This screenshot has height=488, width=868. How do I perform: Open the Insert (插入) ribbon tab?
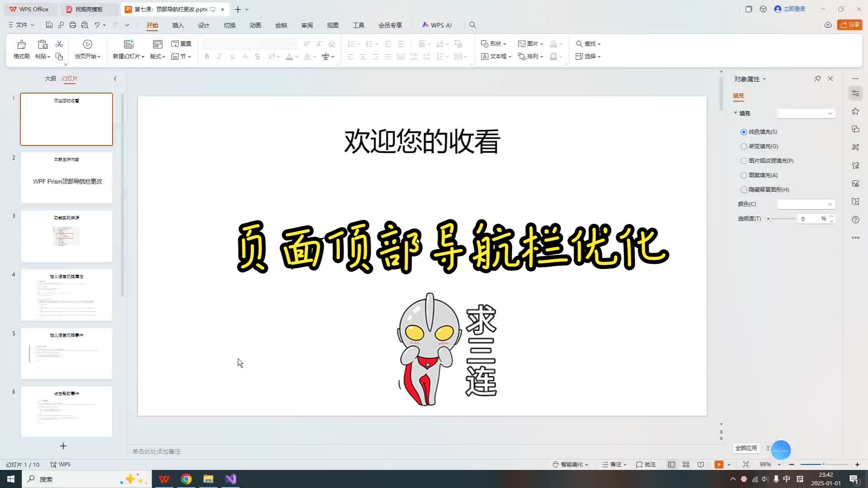[178, 25]
